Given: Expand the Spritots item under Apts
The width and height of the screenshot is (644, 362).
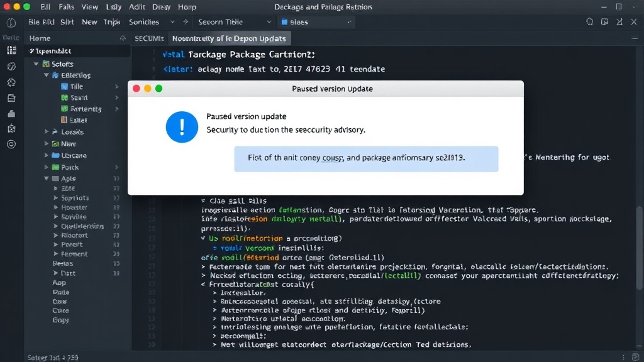Looking at the screenshot, I should [56, 198].
